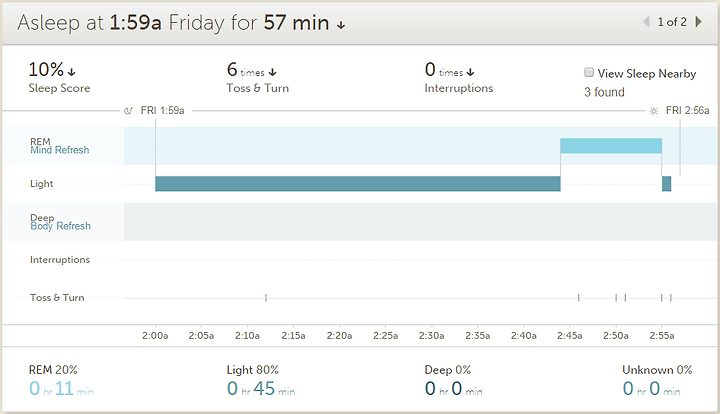Click the 1 of 2 record counter
The height and width of the screenshot is (414, 720).
(x=672, y=22)
